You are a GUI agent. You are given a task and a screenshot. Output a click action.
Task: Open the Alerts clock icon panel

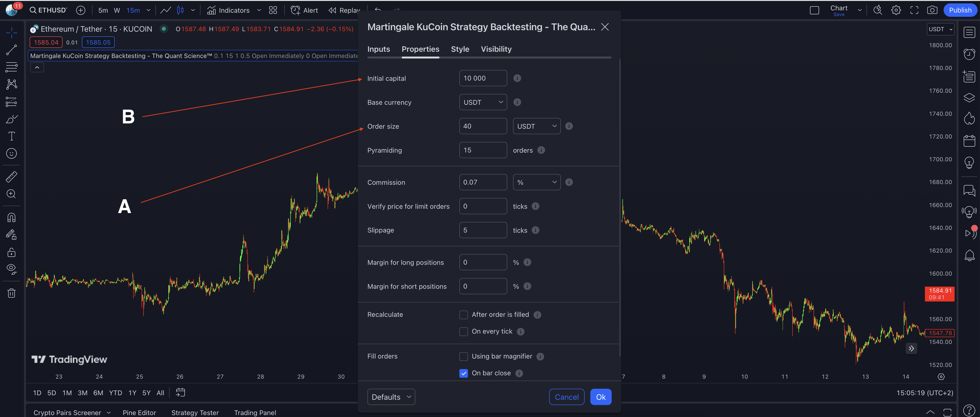tap(969, 54)
